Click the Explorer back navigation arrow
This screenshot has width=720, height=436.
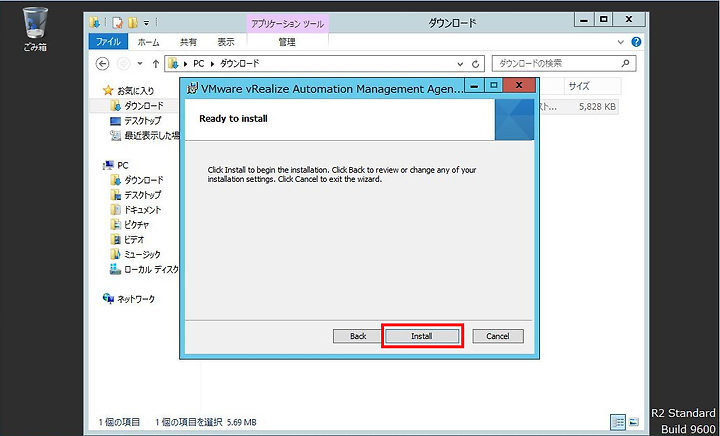coord(102,64)
